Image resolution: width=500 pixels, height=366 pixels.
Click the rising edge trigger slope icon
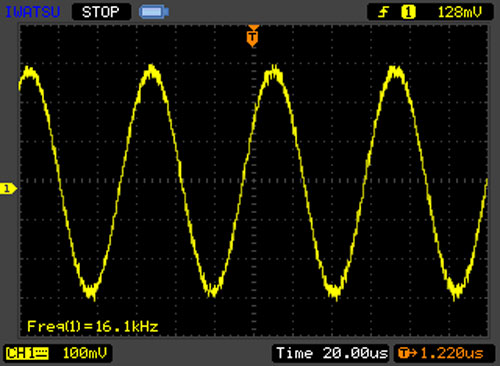(383, 12)
